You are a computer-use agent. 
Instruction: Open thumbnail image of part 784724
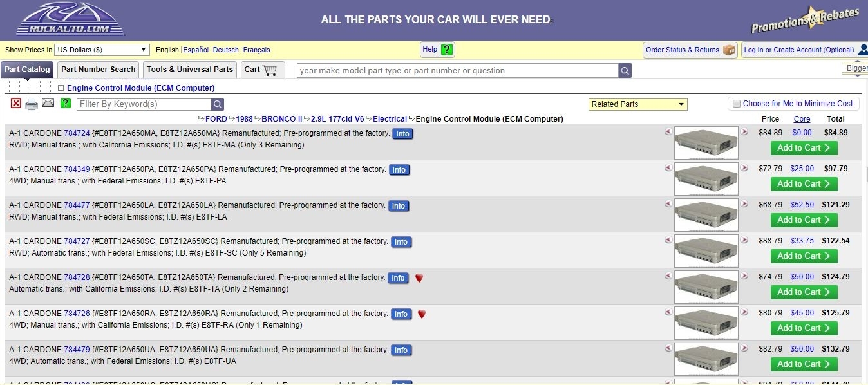pos(706,143)
